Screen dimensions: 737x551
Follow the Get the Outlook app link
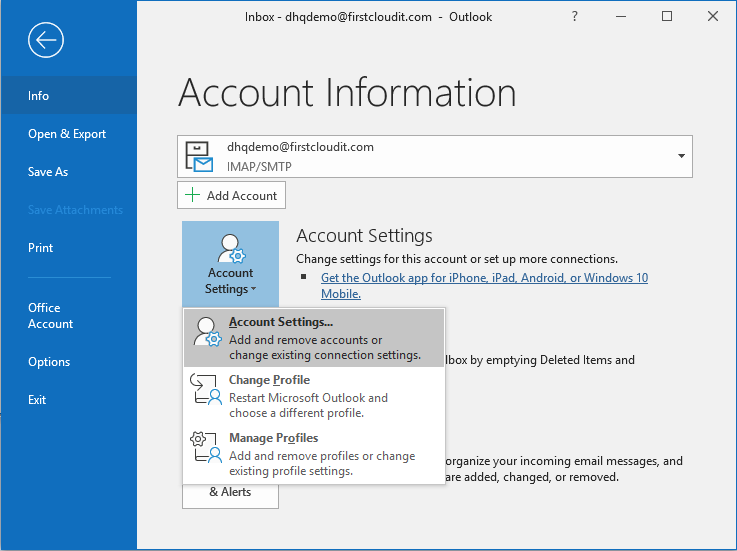coord(484,285)
